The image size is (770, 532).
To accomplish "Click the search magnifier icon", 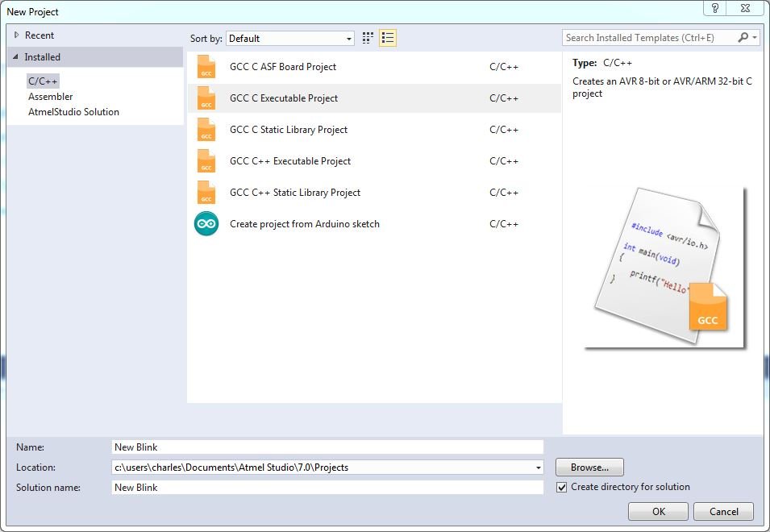I will point(743,38).
